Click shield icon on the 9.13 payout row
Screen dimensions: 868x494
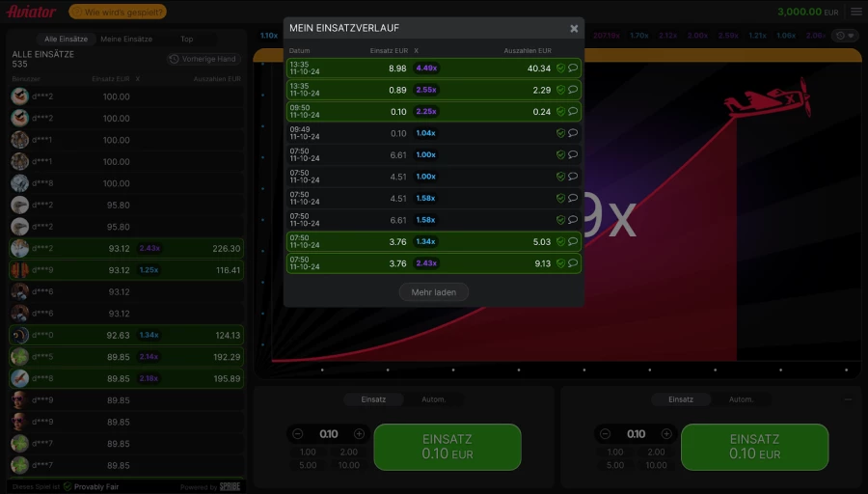tap(560, 263)
